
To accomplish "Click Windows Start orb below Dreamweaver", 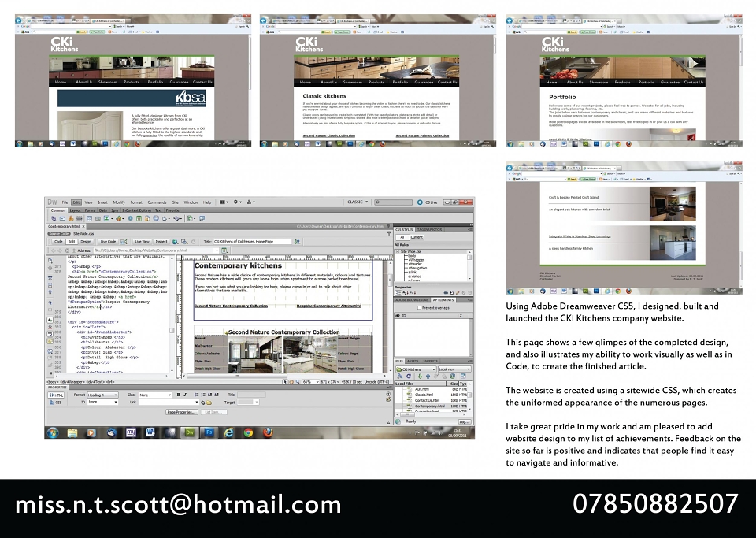I will click(53, 432).
